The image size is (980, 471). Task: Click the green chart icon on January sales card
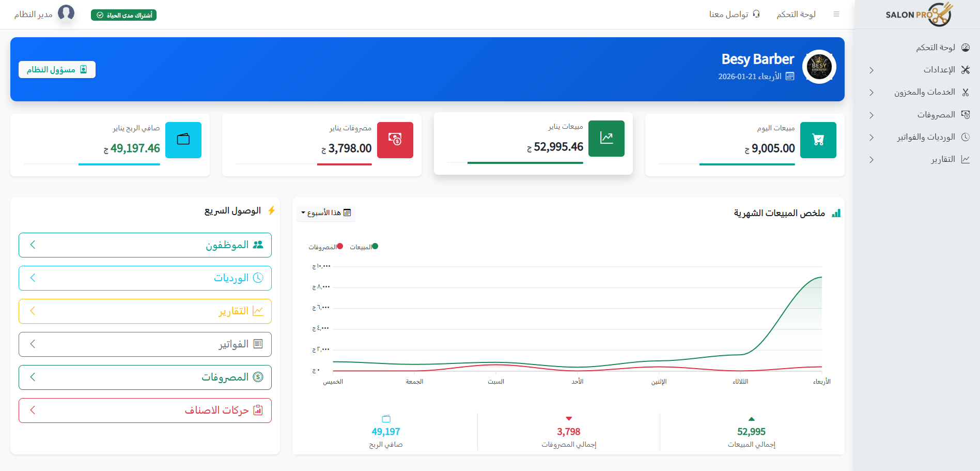coord(606,139)
